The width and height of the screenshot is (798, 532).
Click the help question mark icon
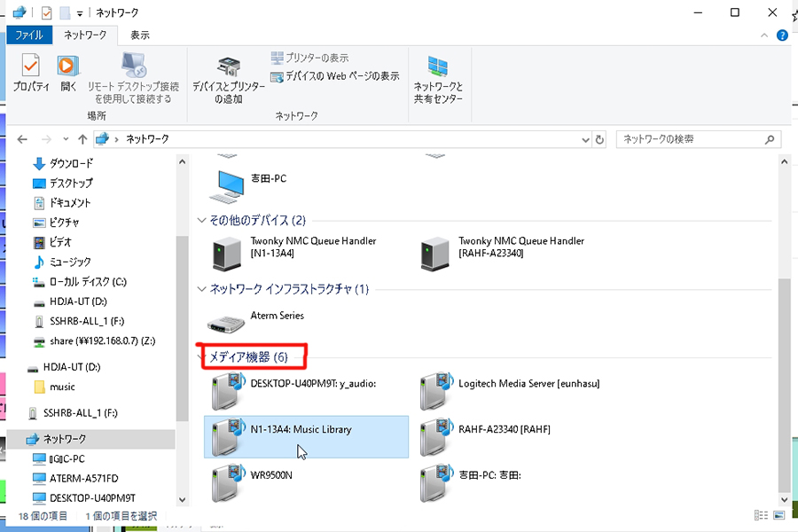(782, 35)
